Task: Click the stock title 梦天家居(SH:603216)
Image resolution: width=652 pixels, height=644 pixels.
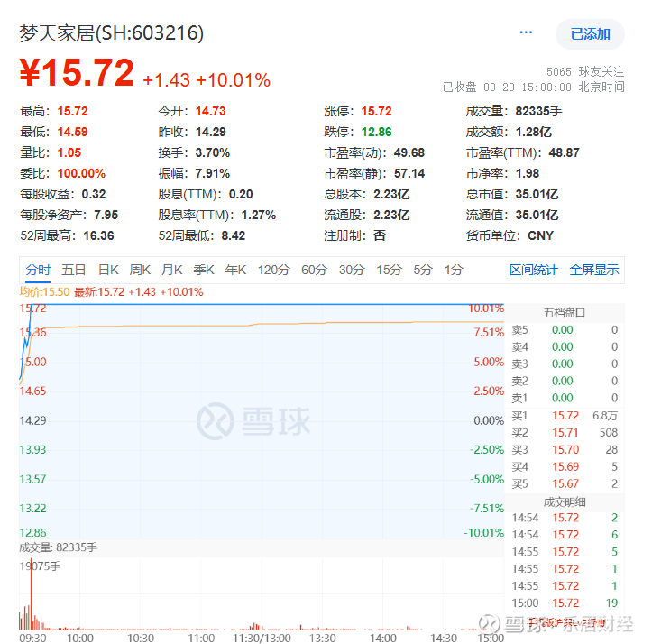Action: (x=112, y=33)
